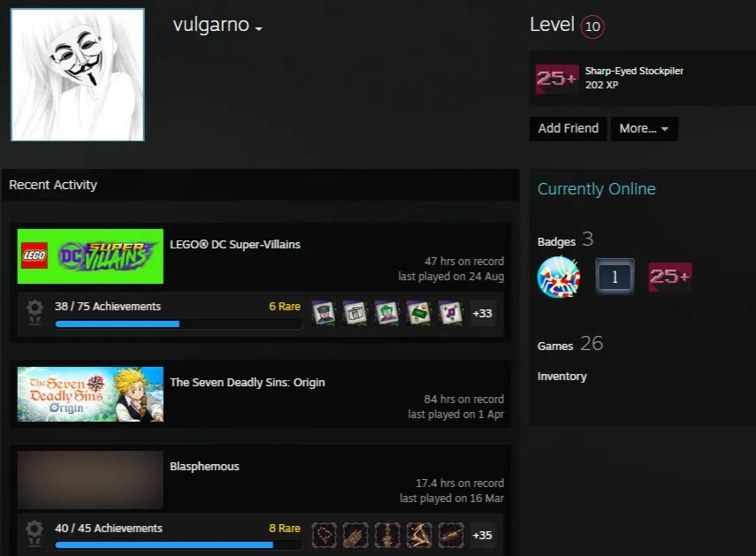
Task: Click the Blasphemous achievements trophy icon
Action: (x=34, y=533)
